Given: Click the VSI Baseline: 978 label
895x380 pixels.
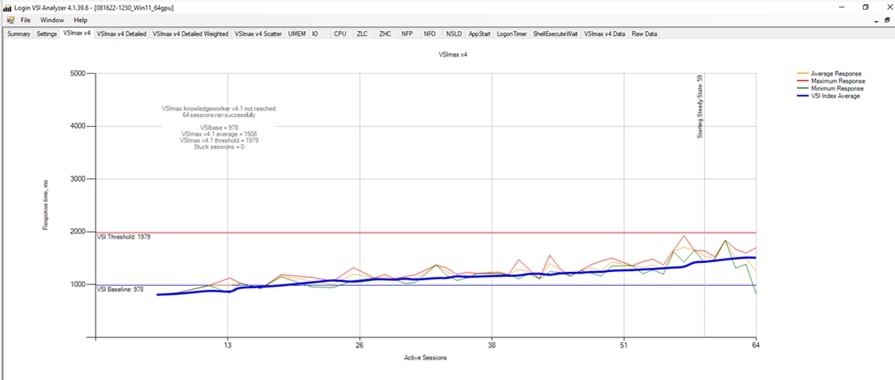Looking at the screenshot, I should pos(120,290).
